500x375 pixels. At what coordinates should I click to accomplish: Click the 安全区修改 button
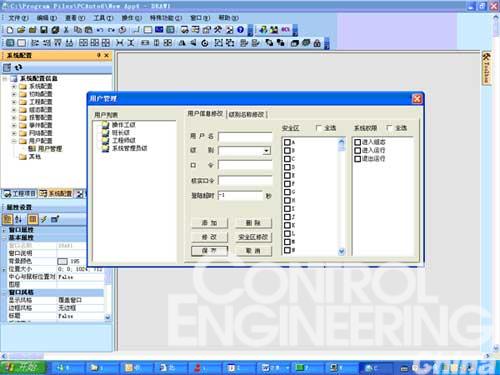pyautogui.click(x=253, y=237)
